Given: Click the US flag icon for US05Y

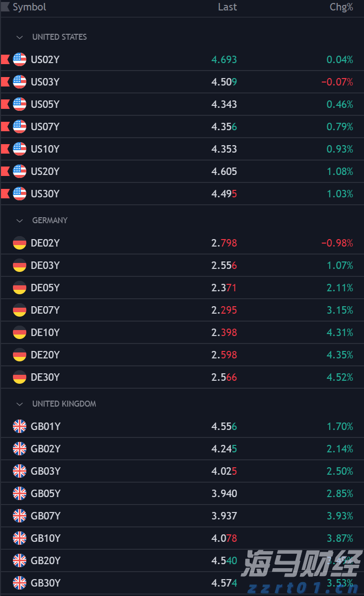Looking at the screenshot, I should pyautogui.click(x=19, y=104).
